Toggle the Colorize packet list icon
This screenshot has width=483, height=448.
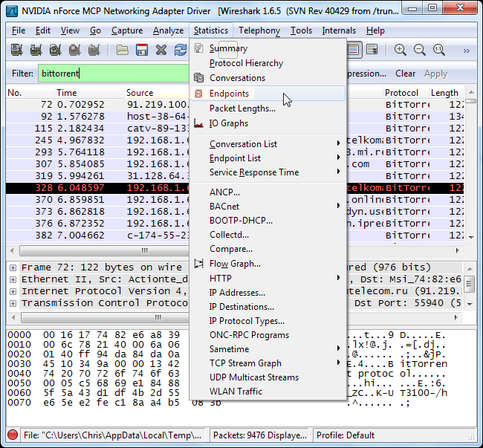[353, 50]
